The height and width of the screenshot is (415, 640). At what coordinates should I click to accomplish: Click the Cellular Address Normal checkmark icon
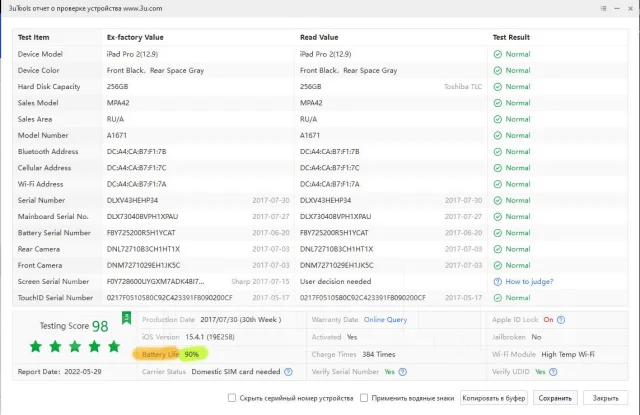(498, 168)
